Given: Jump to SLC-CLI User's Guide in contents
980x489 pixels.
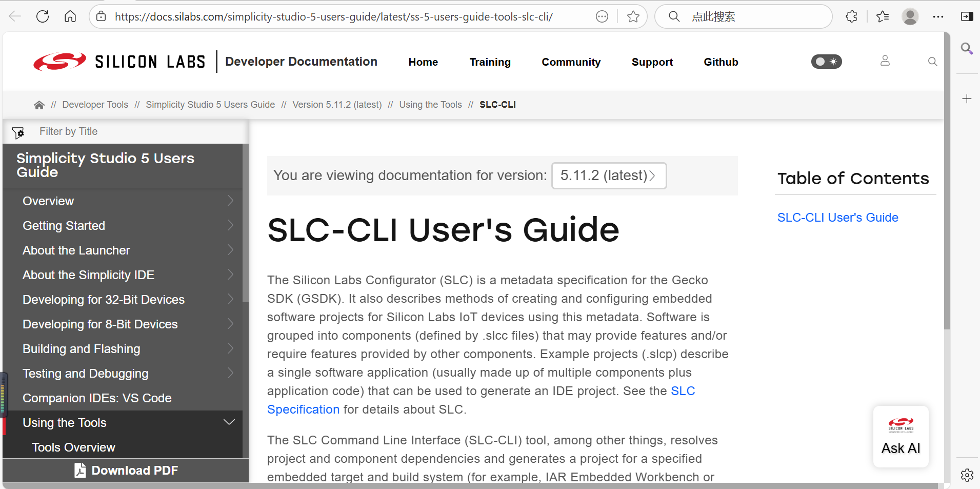Looking at the screenshot, I should point(837,218).
